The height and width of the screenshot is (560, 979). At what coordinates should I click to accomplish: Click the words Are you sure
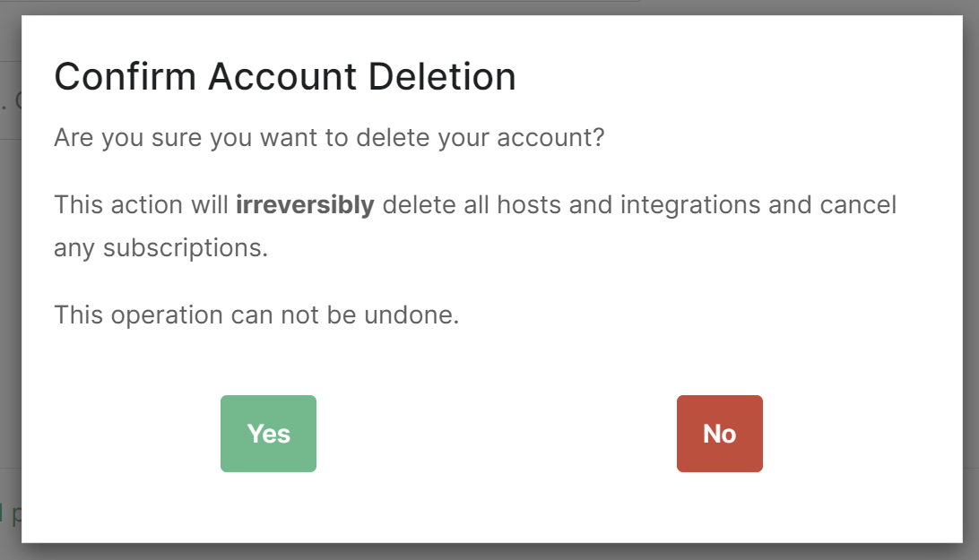point(128,137)
